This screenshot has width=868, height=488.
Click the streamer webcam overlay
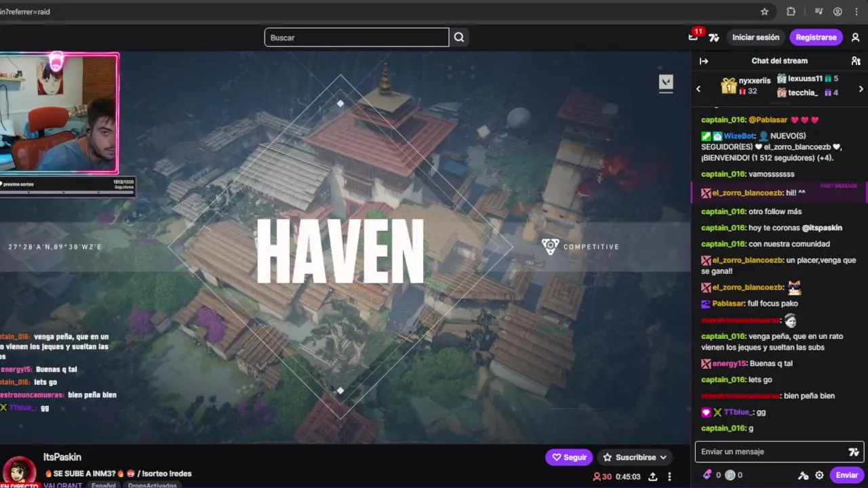pos(59,113)
